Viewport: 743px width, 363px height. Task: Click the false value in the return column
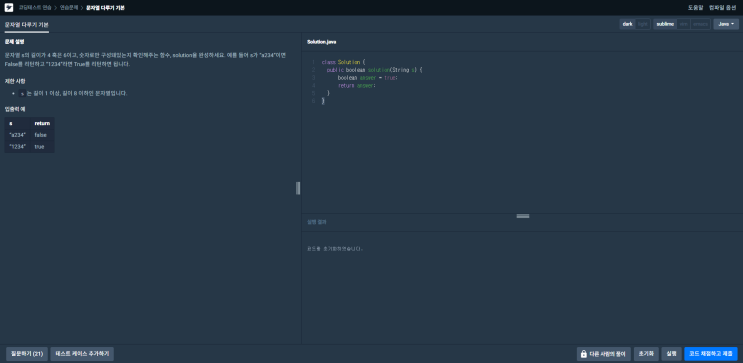click(x=41, y=135)
